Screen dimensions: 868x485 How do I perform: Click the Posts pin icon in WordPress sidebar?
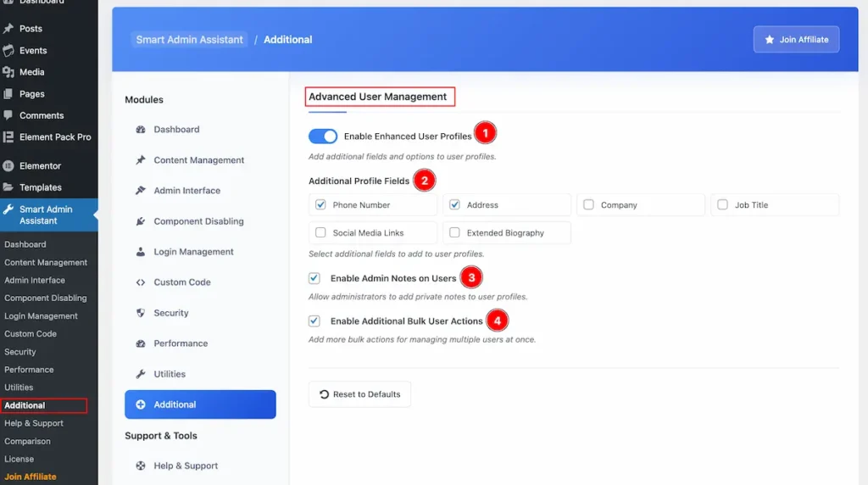[8, 28]
